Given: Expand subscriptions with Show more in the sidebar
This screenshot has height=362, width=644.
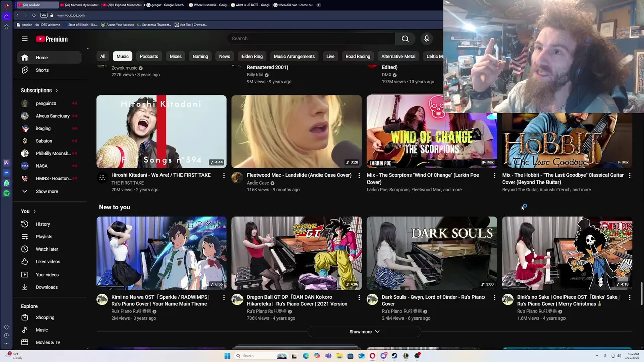Looking at the screenshot, I should pos(49,191).
